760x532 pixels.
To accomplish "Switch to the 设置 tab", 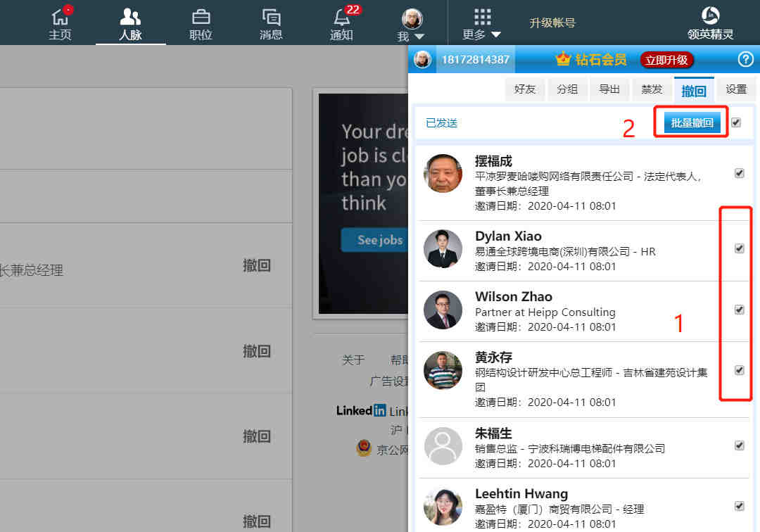I will pyautogui.click(x=736, y=89).
